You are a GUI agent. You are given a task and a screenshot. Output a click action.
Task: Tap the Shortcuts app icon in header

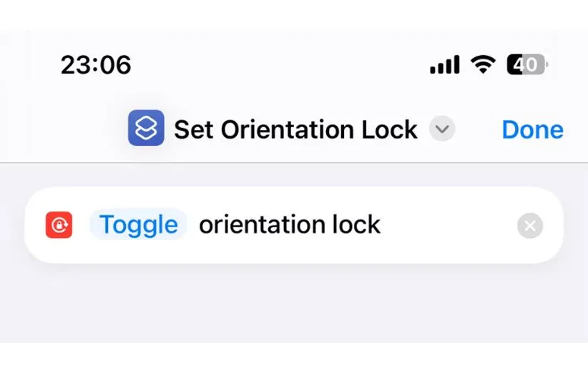pos(146,129)
